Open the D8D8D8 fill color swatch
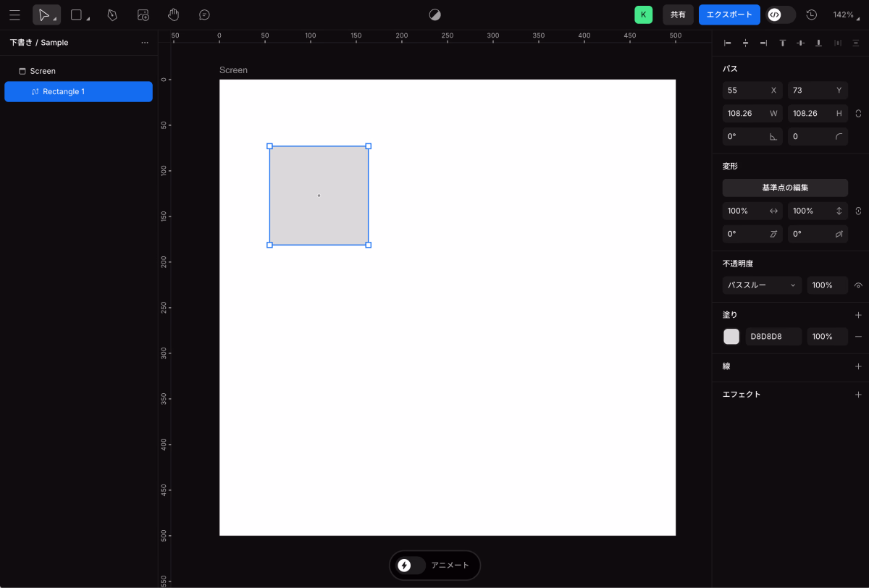This screenshot has height=588, width=869. tap(731, 337)
